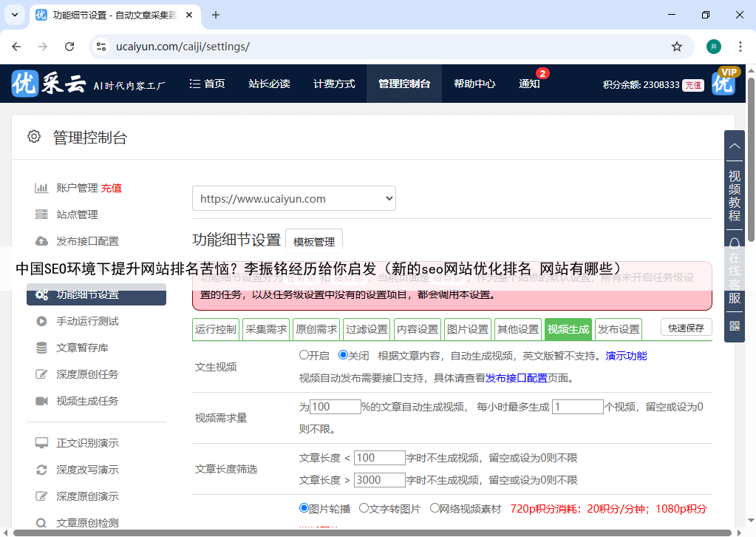The image size is (756, 537).
Task: Open 计费方式 in top navigation
Action: 334,84
